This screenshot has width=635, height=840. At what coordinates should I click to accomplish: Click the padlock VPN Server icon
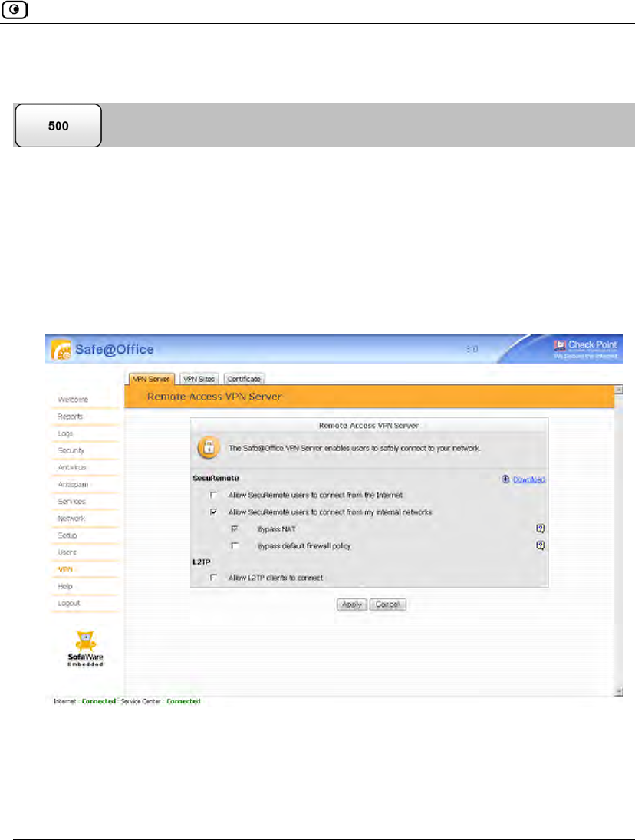pyautogui.click(x=209, y=448)
